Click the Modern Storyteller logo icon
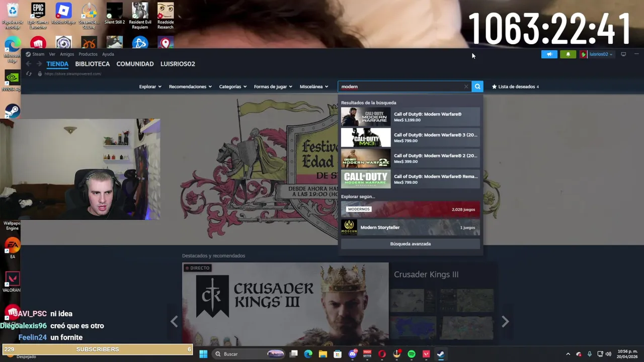The height and width of the screenshot is (362, 644). (x=349, y=227)
